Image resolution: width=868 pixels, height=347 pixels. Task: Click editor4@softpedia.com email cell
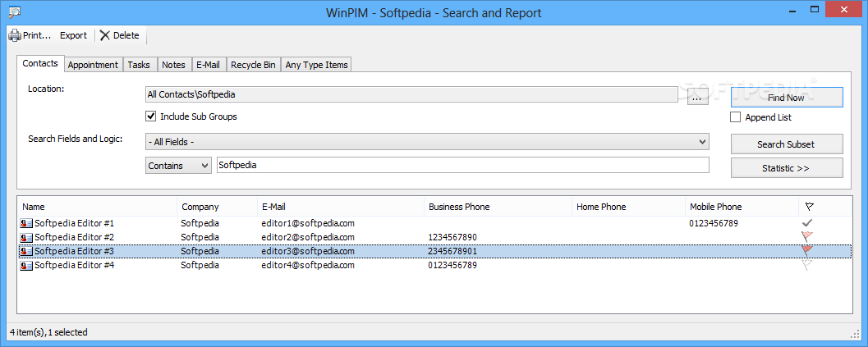pyautogui.click(x=308, y=266)
